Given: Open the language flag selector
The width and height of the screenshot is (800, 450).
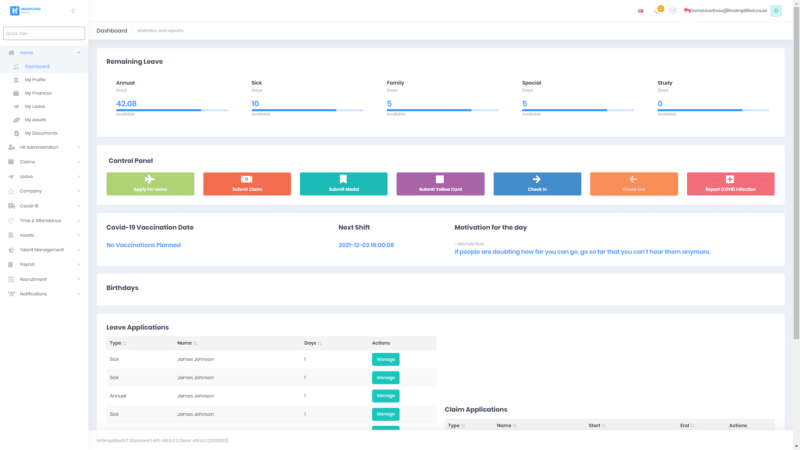Looking at the screenshot, I should 640,11.
